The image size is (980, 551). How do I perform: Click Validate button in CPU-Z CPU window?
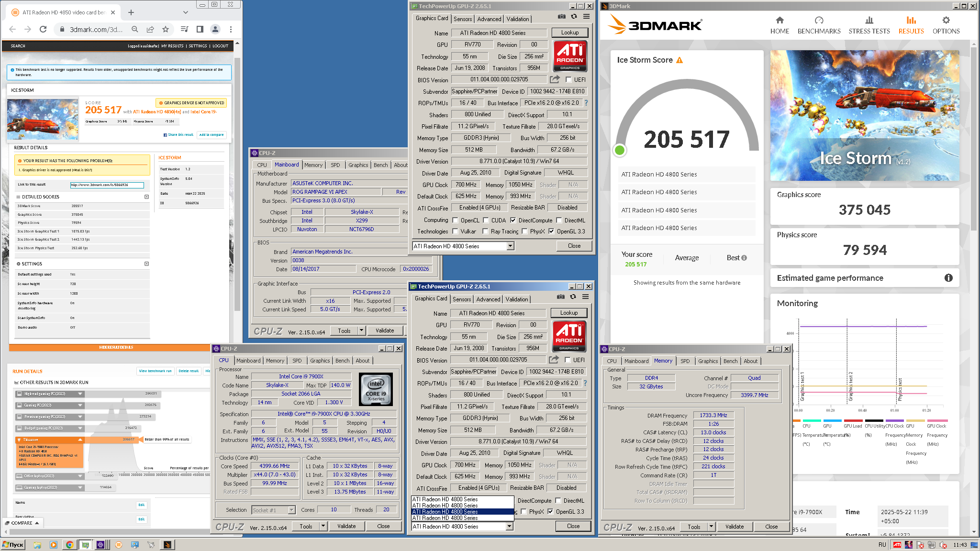(346, 526)
